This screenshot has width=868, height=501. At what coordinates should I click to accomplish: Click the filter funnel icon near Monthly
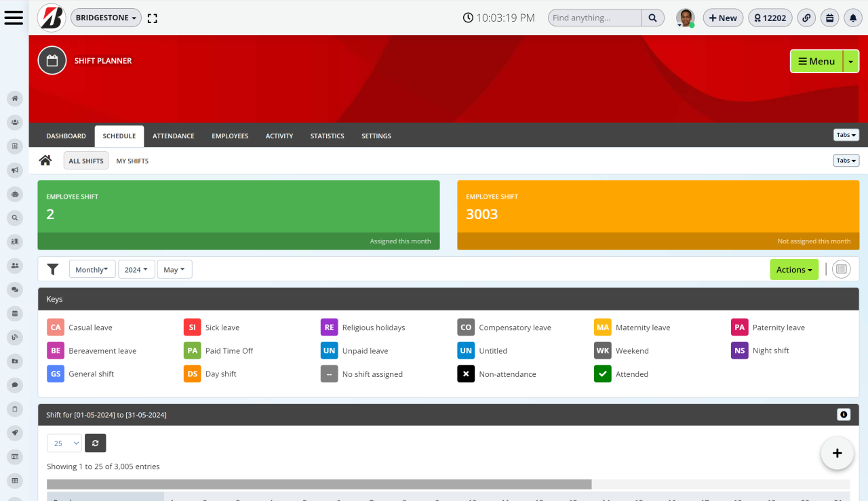click(54, 269)
